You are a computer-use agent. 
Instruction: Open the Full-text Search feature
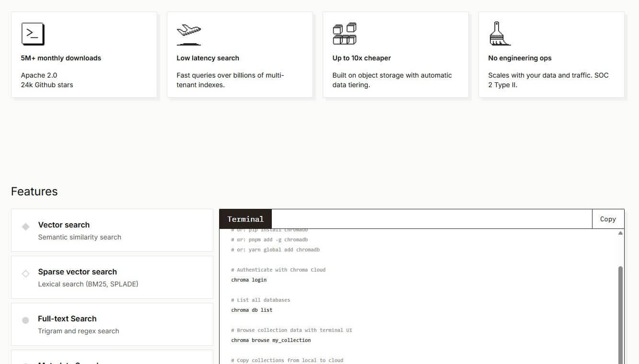click(x=112, y=324)
